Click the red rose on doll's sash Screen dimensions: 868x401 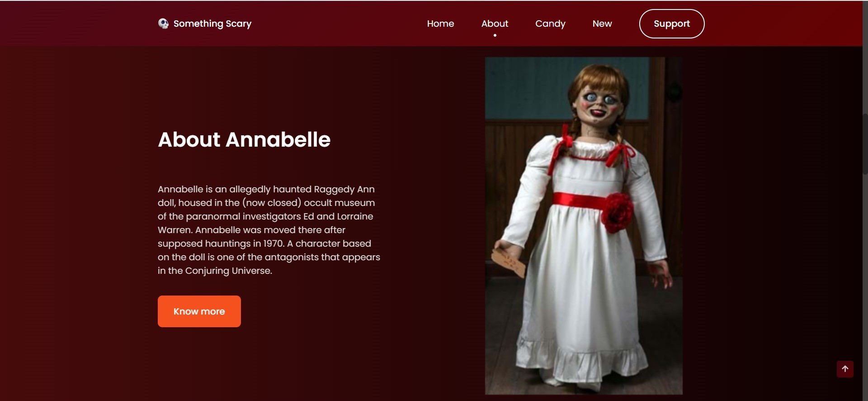pyautogui.click(x=617, y=213)
